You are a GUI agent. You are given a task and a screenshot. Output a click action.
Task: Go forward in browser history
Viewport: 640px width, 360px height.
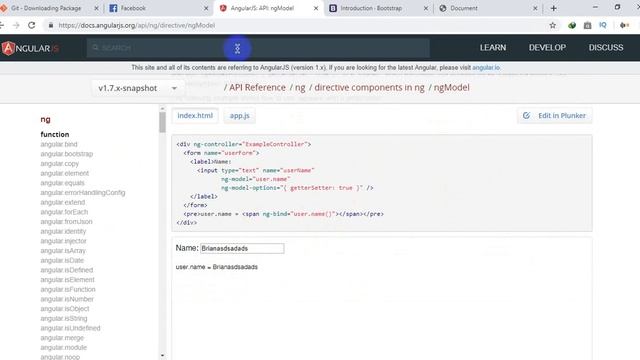[16, 25]
